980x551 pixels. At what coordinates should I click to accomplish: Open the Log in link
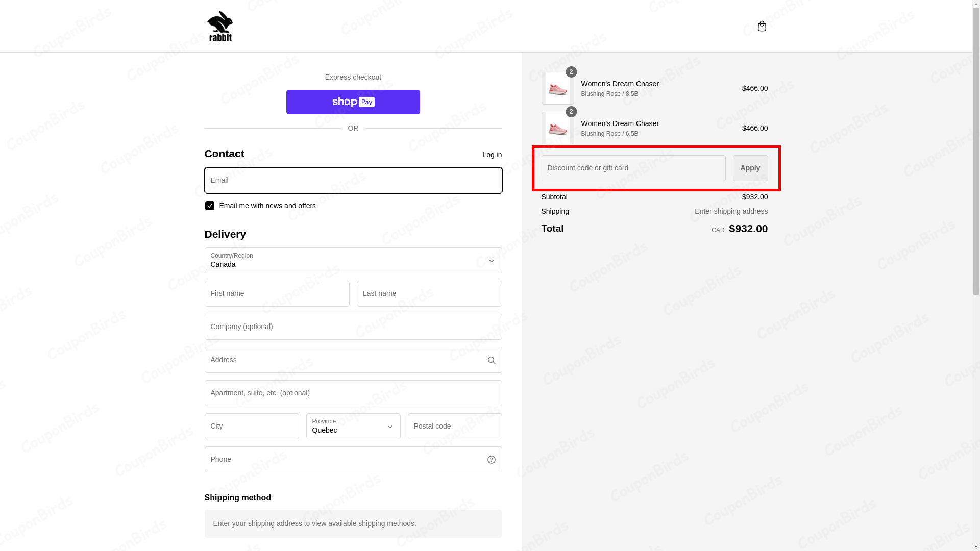[x=492, y=155]
